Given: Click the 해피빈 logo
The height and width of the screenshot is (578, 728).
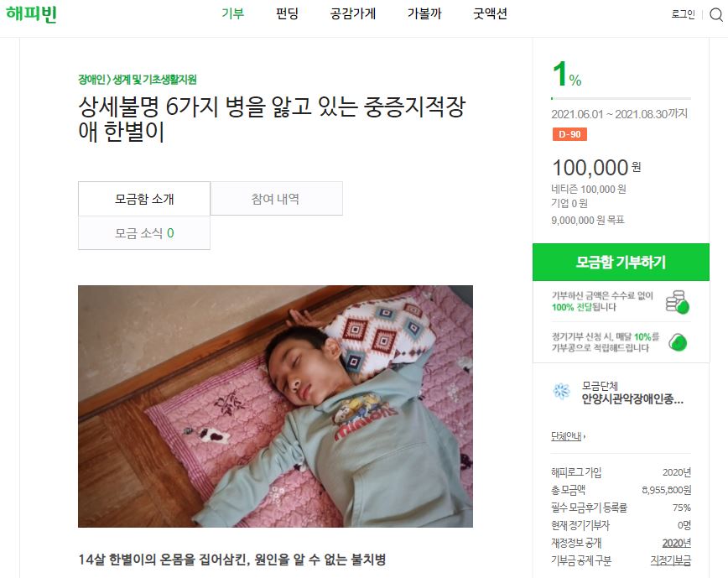Looking at the screenshot, I should coord(30,14).
